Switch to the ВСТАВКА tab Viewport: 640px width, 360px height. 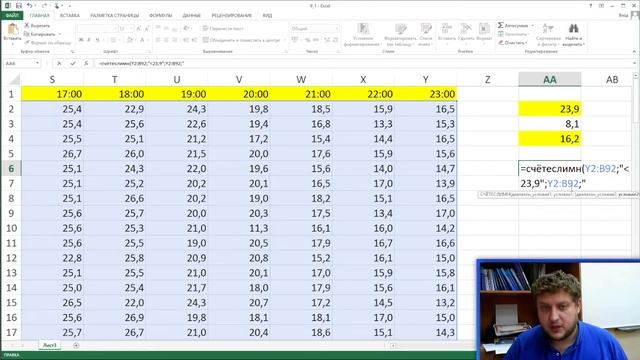click(x=69, y=16)
